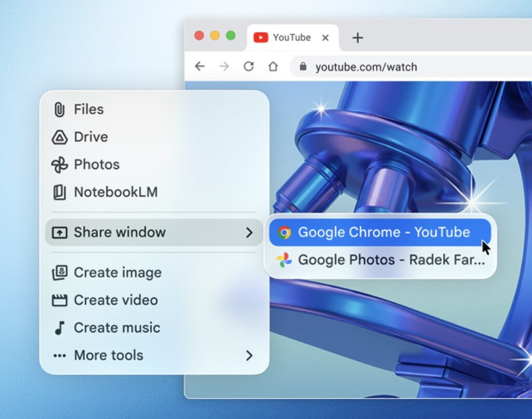Click the Create music note icon
Screen dimensions: 532x419
59,328
